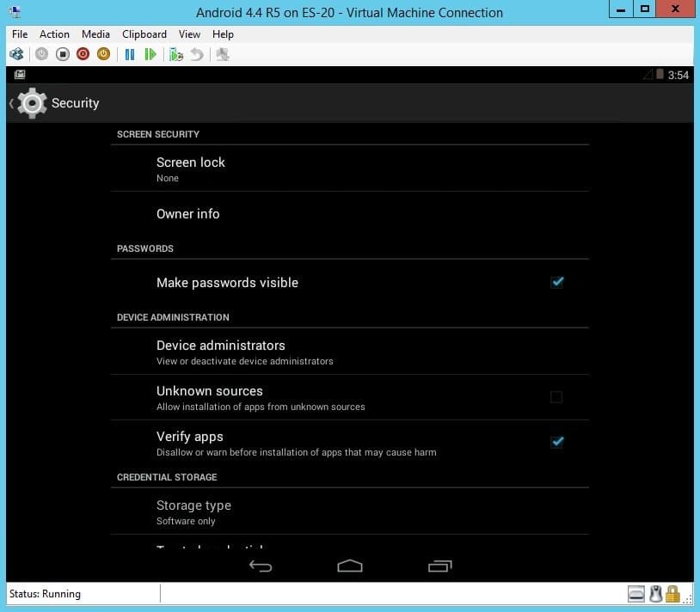
Task: Click the back chevron beside the Security gear
Action: tap(11, 103)
